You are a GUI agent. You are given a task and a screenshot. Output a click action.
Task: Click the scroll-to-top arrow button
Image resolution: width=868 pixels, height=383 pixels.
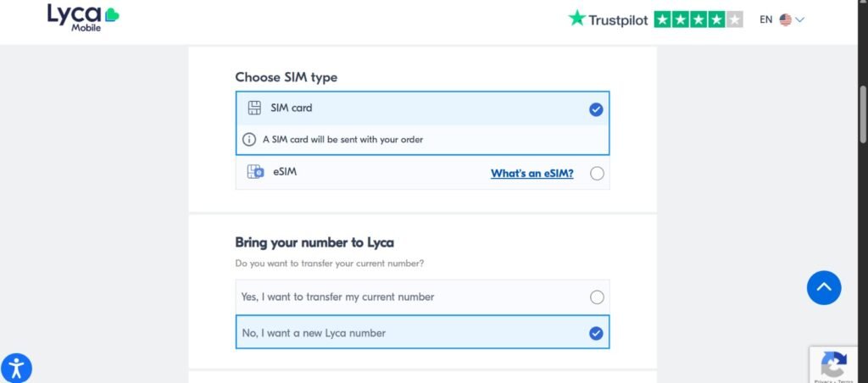(823, 288)
